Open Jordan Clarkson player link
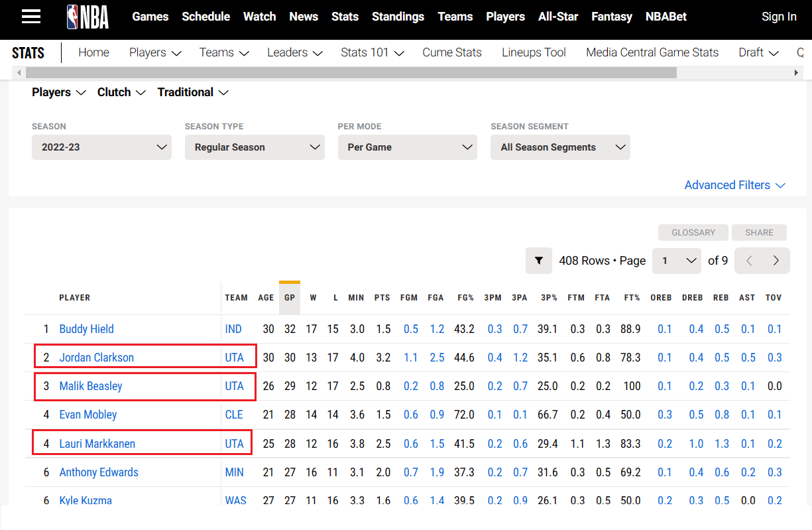This screenshot has height=530, width=812. coord(97,358)
